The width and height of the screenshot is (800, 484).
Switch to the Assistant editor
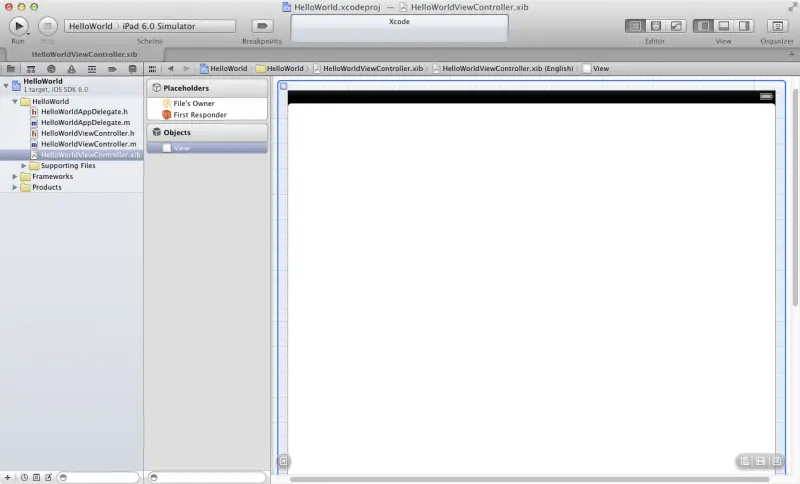coord(655,25)
